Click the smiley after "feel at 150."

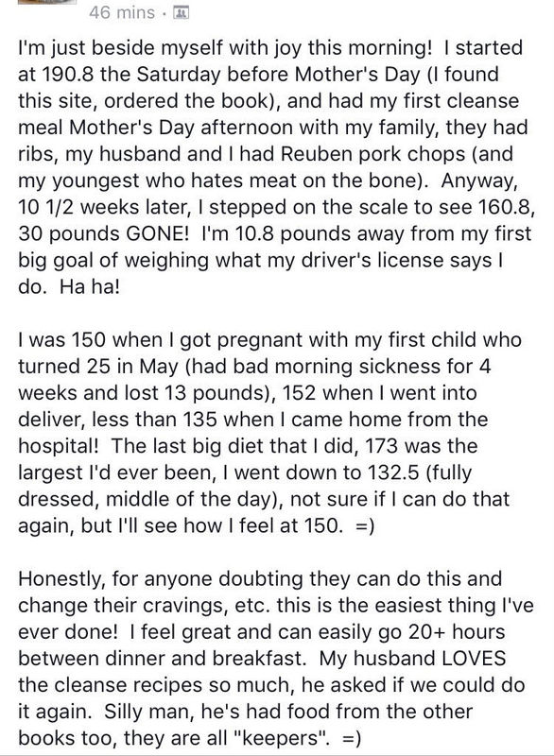coord(365,525)
